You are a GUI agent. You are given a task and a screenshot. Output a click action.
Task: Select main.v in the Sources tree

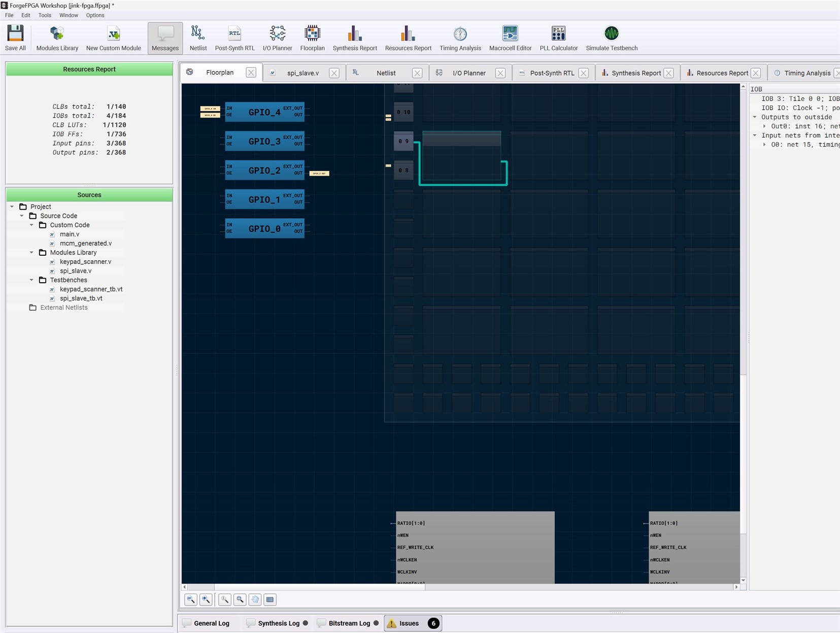(70, 234)
